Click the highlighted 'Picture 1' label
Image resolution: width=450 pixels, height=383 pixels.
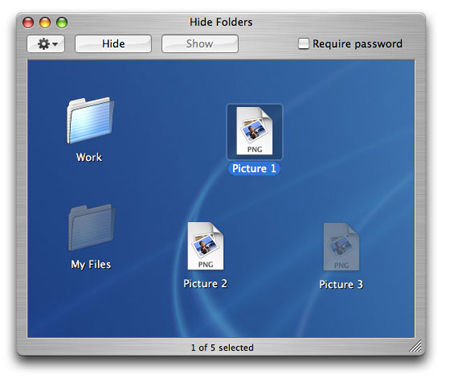254,168
